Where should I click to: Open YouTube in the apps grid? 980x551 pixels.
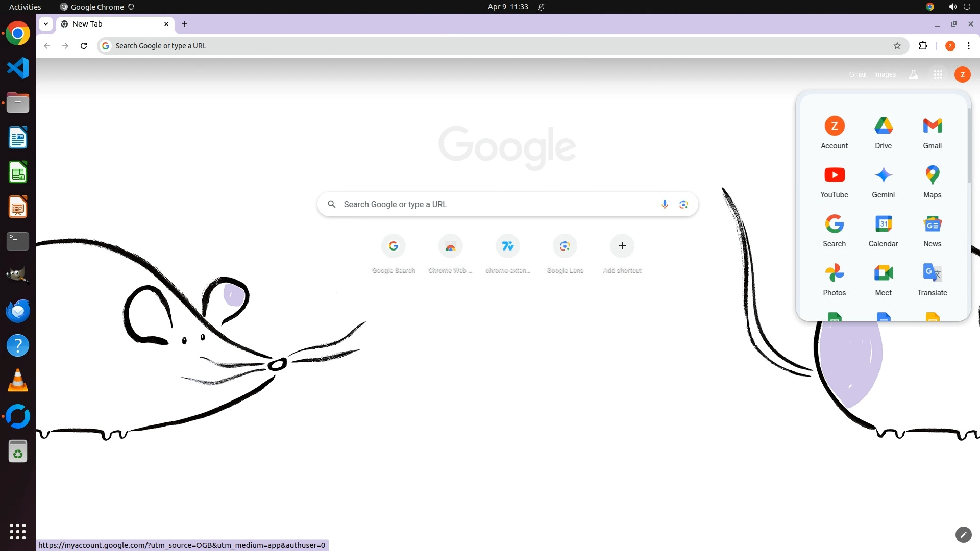[x=834, y=181]
